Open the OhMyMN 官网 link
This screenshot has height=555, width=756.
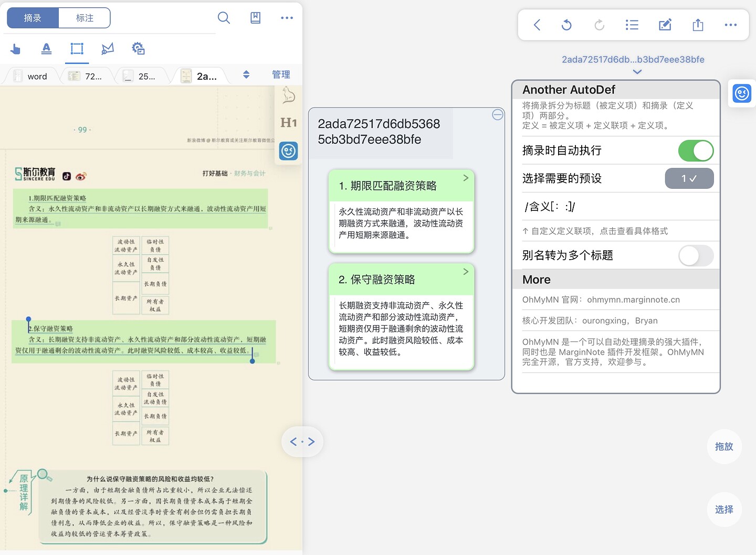pos(601,300)
